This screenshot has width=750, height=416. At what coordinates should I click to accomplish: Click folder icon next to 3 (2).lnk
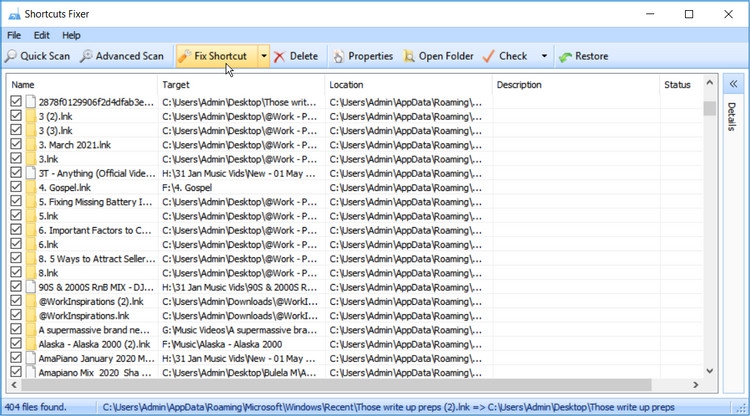(31, 116)
